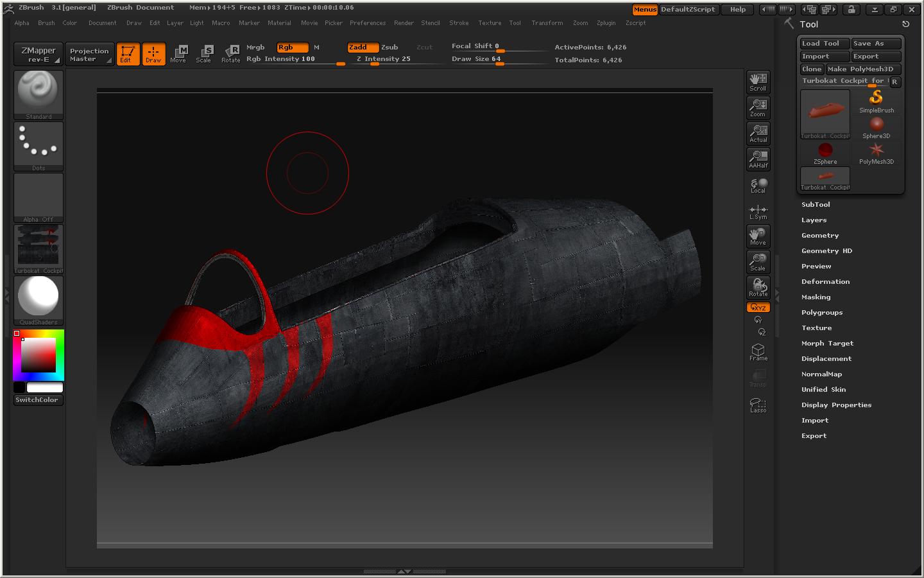924x578 pixels.
Task: Adjust the Draw Size slider
Action: coord(499,58)
